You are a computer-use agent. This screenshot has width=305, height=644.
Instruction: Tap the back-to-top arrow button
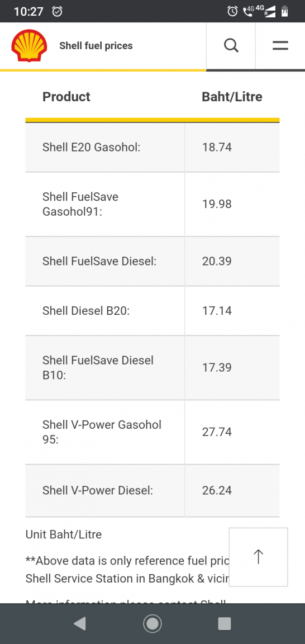[x=258, y=557]
